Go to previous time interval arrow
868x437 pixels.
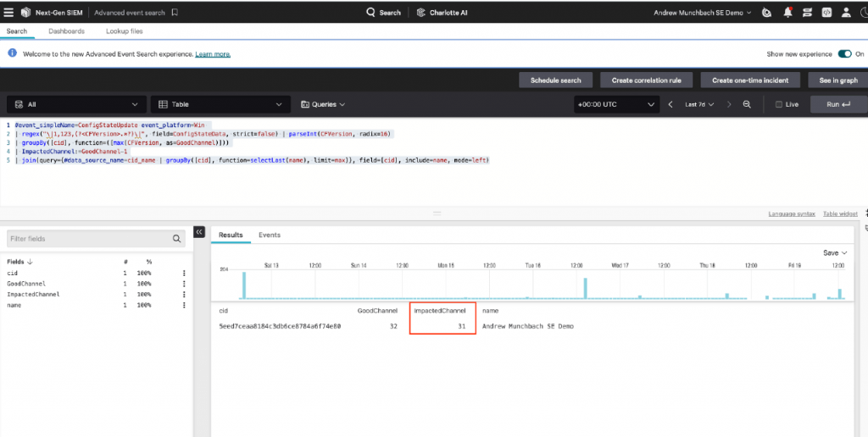pos(670,104)
